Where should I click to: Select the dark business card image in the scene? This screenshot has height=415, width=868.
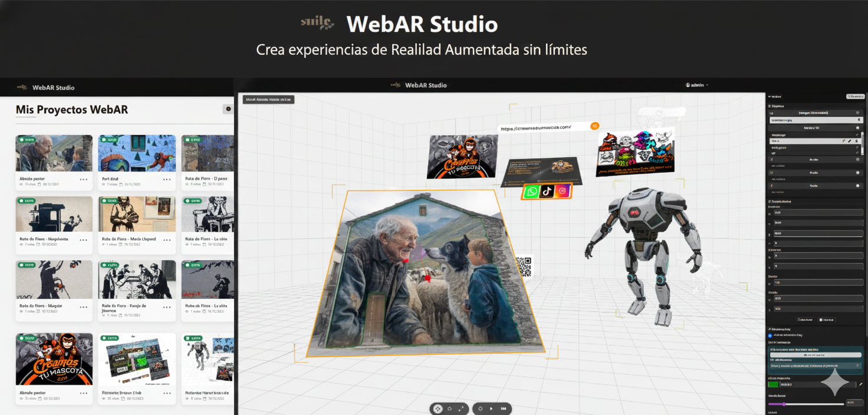click(x=541, y=171)
